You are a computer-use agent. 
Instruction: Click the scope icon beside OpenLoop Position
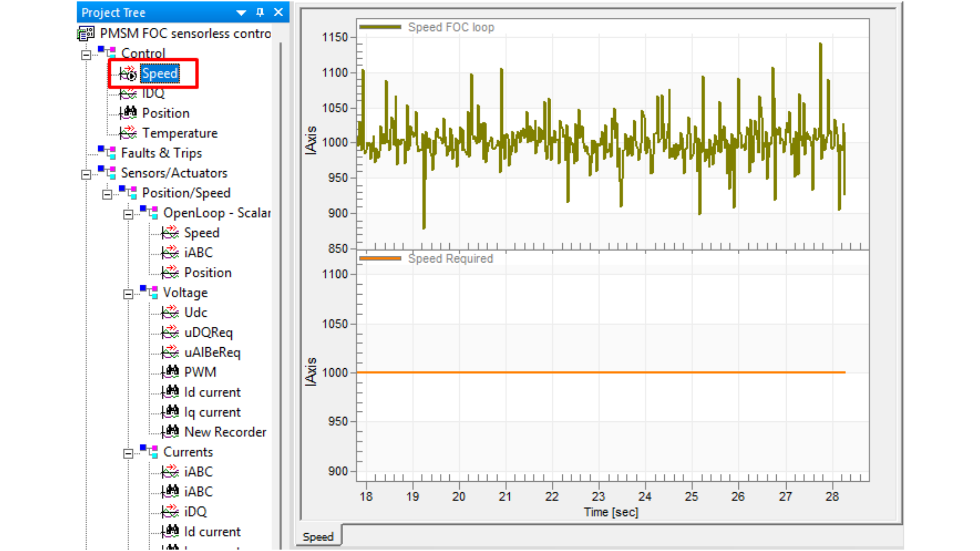[x=170, y=272]
